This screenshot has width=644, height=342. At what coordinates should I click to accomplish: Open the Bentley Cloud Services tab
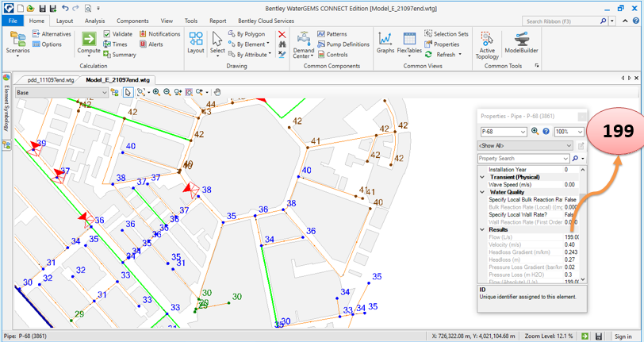point(266,21)
